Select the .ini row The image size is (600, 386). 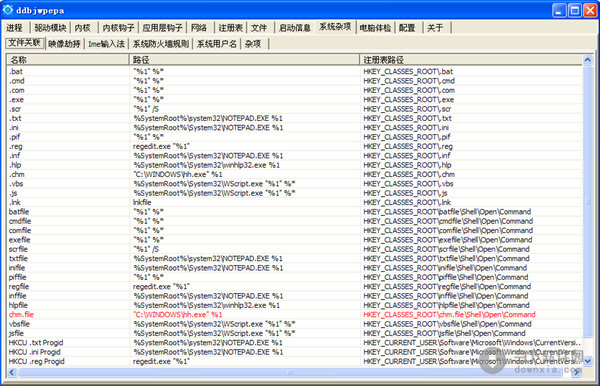pyautogui.click(x=295, y=127)
